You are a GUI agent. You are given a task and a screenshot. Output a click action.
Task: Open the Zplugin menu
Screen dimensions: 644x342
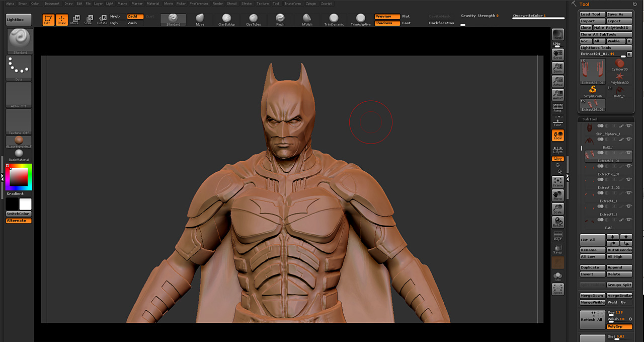311,4
